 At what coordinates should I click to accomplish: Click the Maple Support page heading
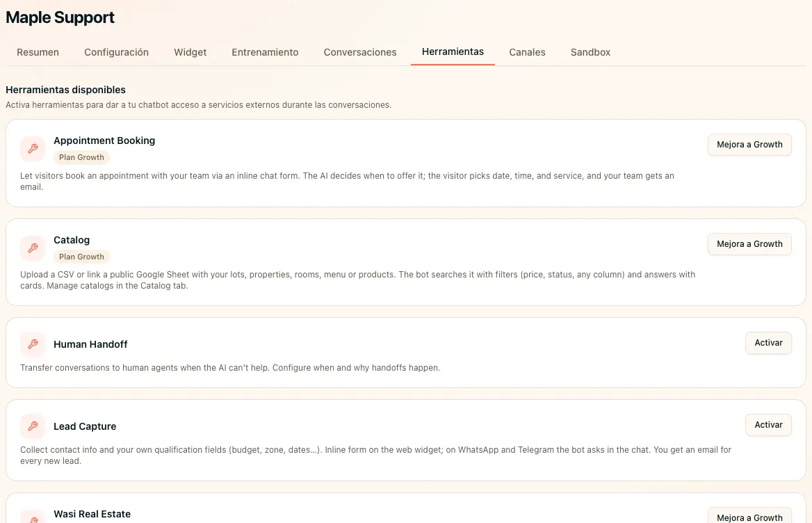click(x=60, y=17)
